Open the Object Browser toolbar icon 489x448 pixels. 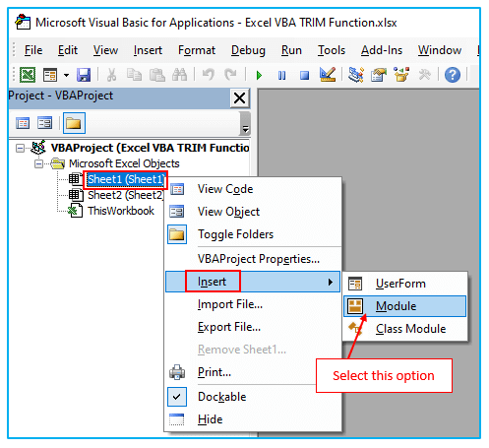coord(401,75)
